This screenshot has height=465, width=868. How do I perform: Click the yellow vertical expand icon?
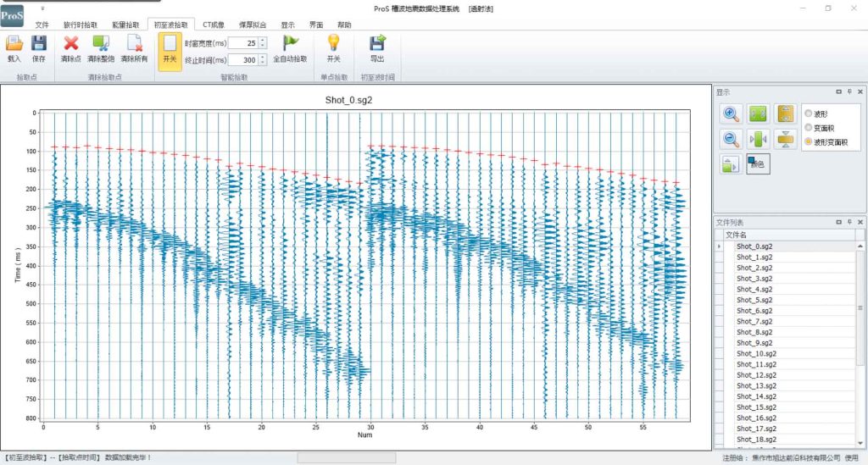coord(785,113)
